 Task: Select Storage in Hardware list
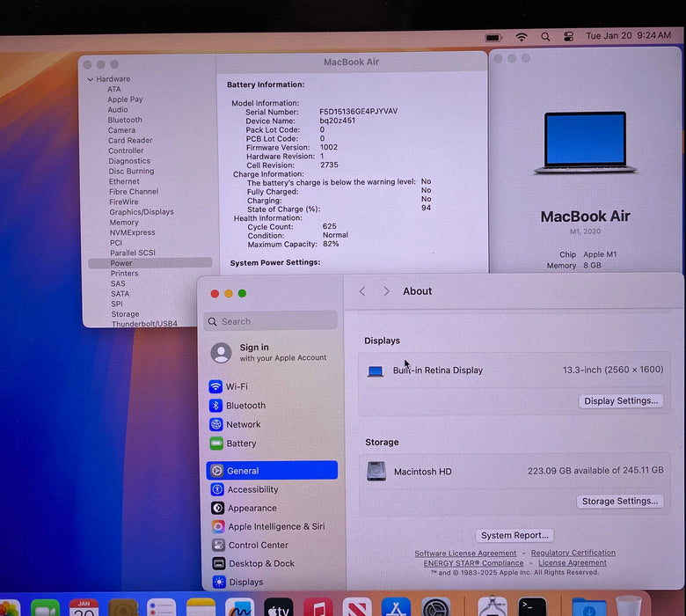point(125,314)
